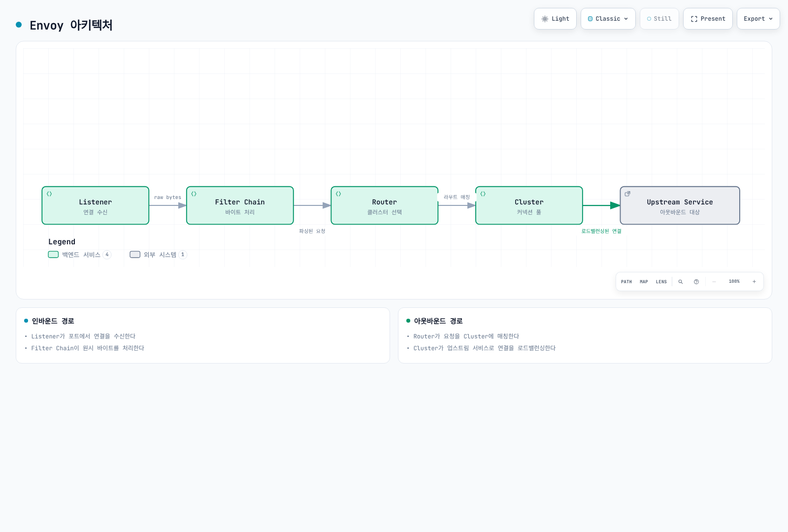Select the Filter Chain node
Screen dimensions: 788x532
coord(240,205)
